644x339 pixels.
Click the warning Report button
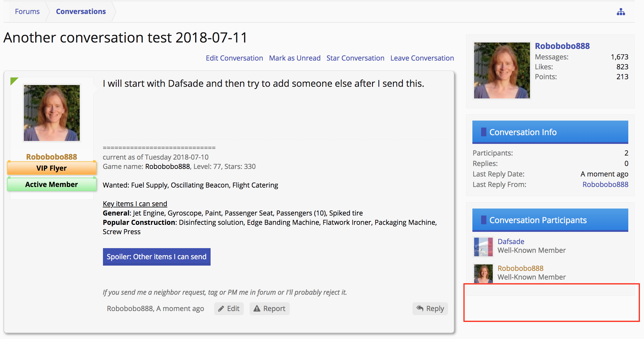tap(269, 308)
